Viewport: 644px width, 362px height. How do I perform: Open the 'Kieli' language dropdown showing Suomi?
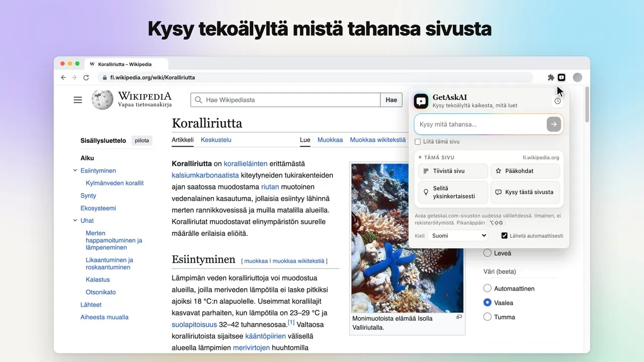(x=458, y=235)
